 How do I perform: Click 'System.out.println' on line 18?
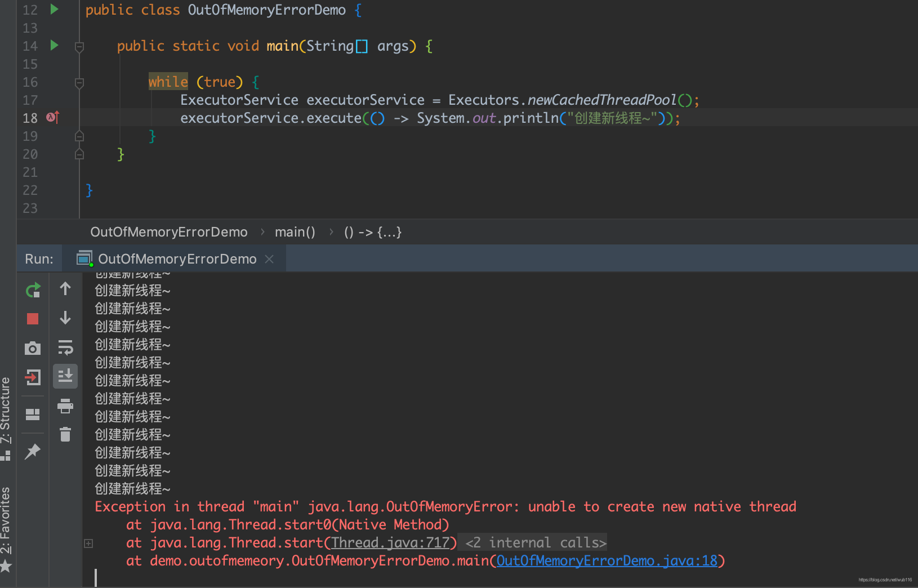coord(487,118)
